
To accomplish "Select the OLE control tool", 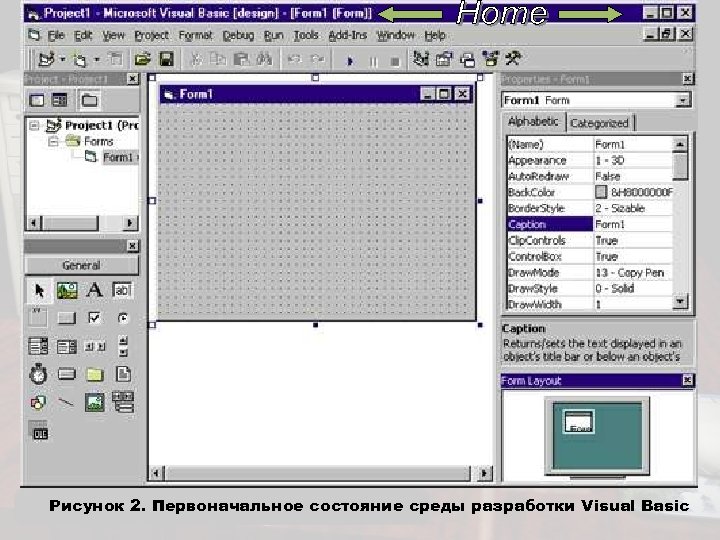I will [39, 431].
